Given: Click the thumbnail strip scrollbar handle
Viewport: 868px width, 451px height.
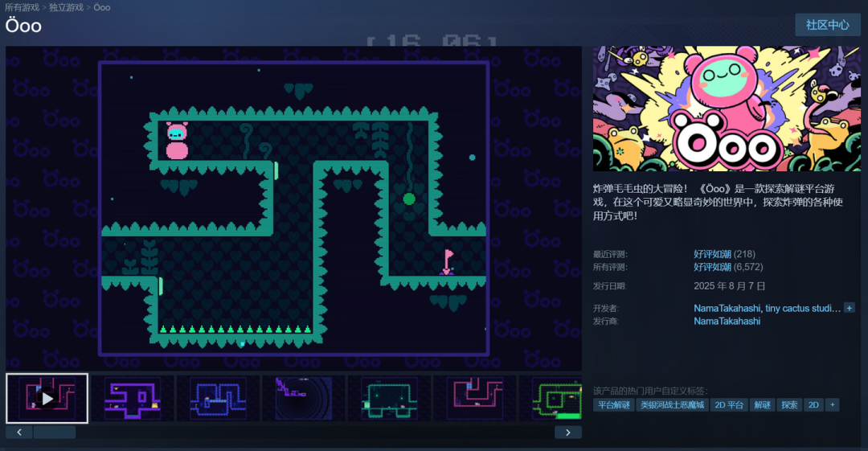Looking at the screenshot, I should click(x=55, y=433).
